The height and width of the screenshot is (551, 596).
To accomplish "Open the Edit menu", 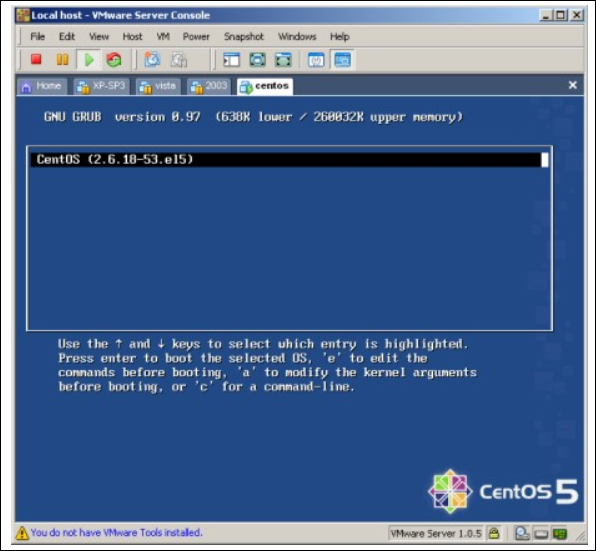I will (x=67, y=36).
